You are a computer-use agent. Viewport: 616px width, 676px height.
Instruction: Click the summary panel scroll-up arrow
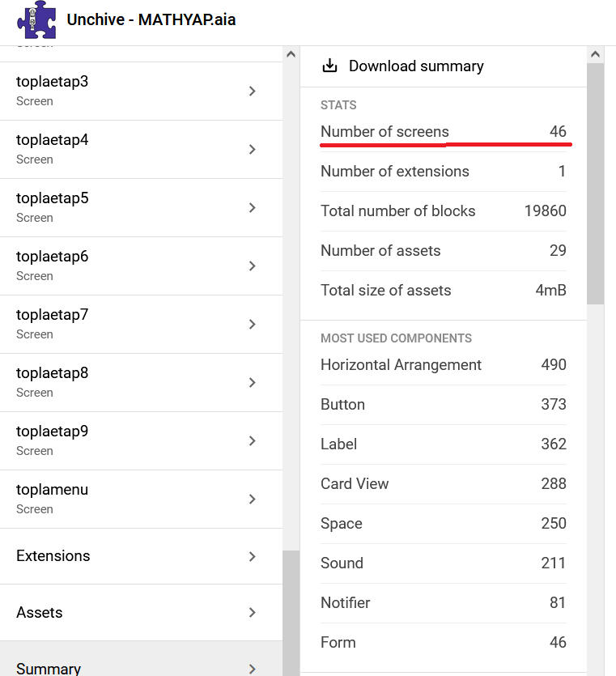[595, 55]
